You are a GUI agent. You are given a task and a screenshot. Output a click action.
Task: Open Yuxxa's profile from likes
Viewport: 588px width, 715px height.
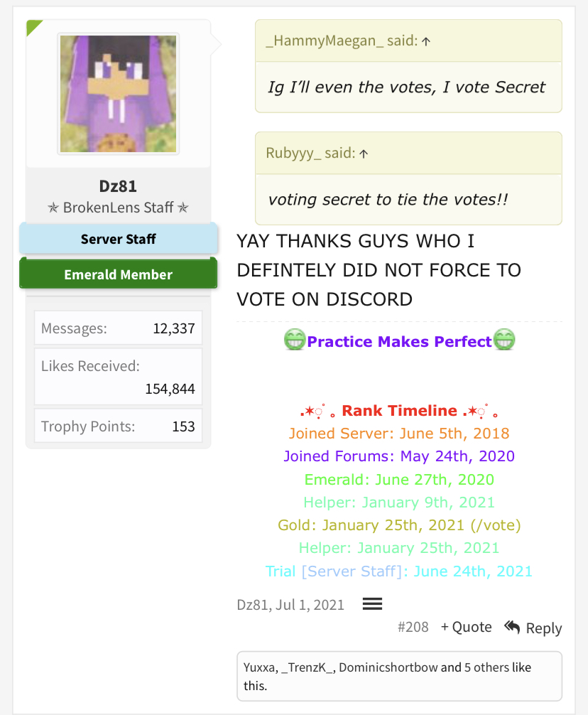(259, 667)
